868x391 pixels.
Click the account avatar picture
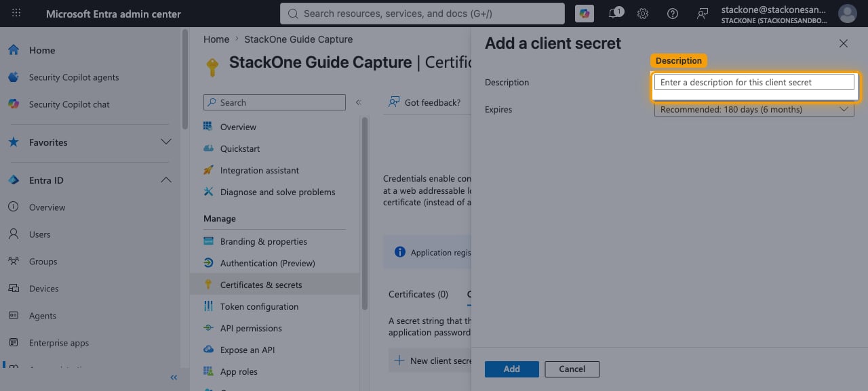point(847,14)
